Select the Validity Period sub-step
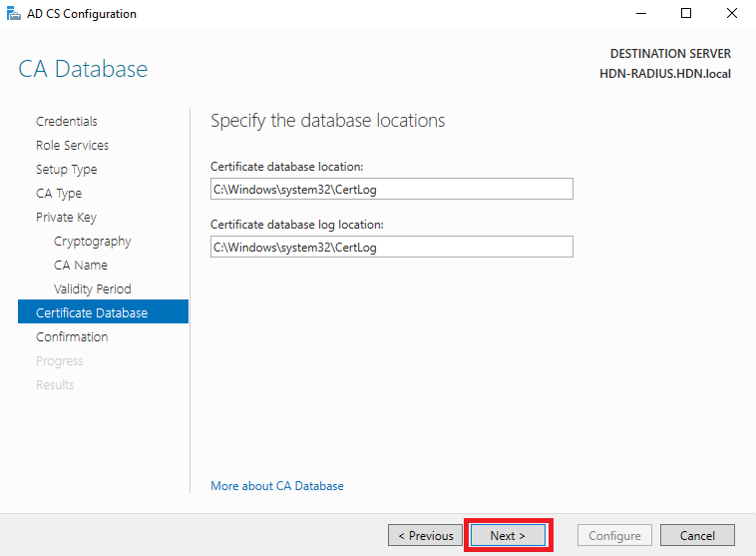Screen dimensions: 756x556 (93, 289)
